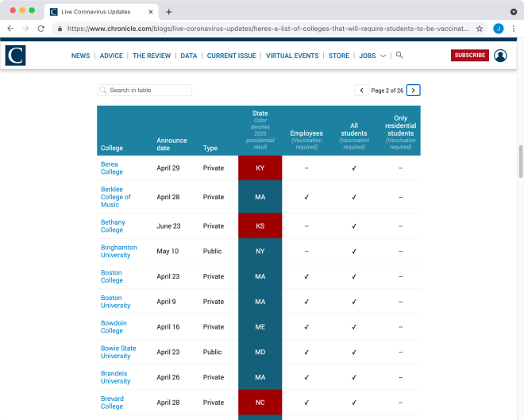This screenshot has height=420, width=524.
Task: Go back with browser back arrow
Action: pos(10,29)
